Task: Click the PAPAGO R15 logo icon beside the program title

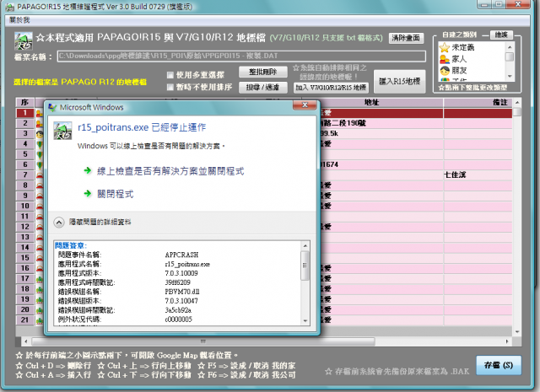Action: 24,40
